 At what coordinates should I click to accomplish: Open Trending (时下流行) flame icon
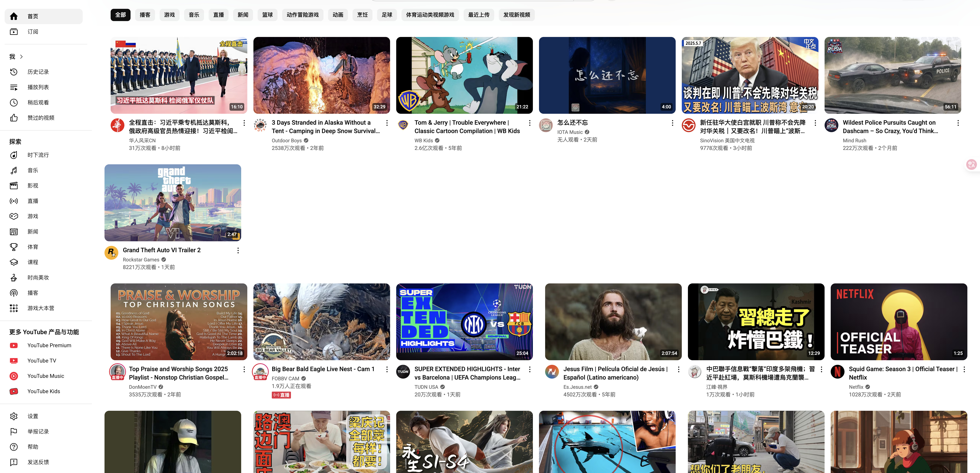14,155
